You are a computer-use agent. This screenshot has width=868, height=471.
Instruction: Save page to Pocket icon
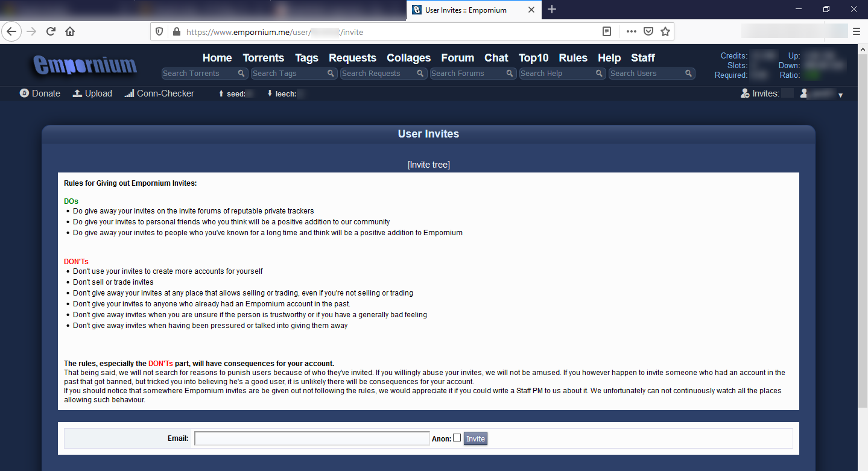click(x=648, y=32)
